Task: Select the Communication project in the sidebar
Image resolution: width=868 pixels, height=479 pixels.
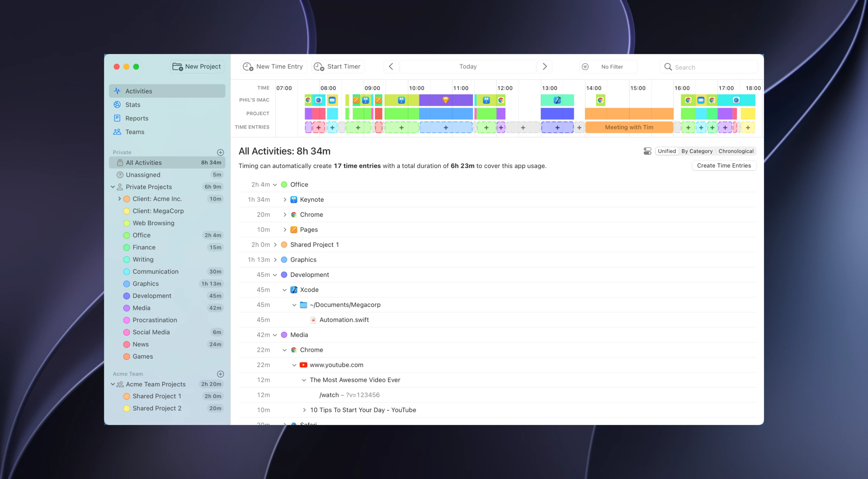Action: point(167,272)
